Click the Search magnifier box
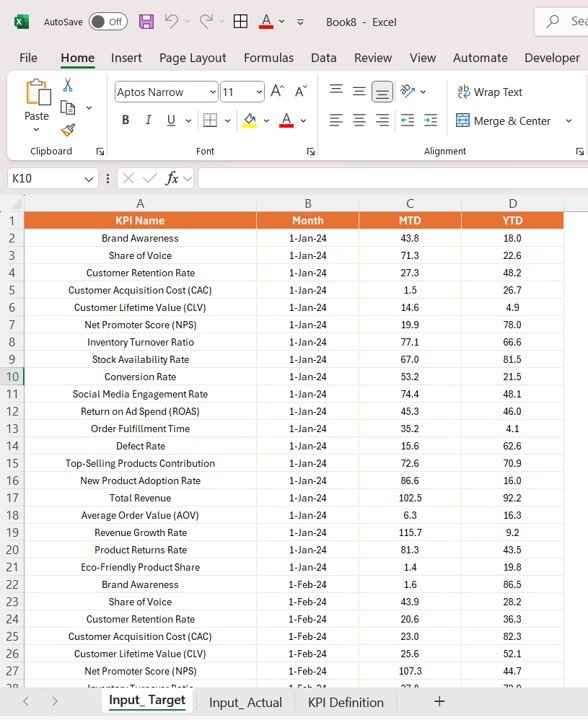The image size is (588, 720). [562, 22]
